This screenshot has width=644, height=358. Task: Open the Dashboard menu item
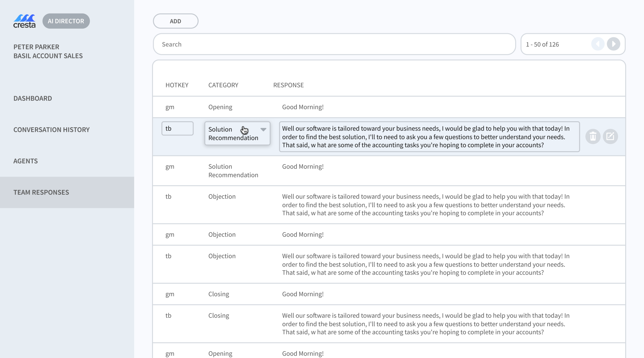[x=33, y=98]
